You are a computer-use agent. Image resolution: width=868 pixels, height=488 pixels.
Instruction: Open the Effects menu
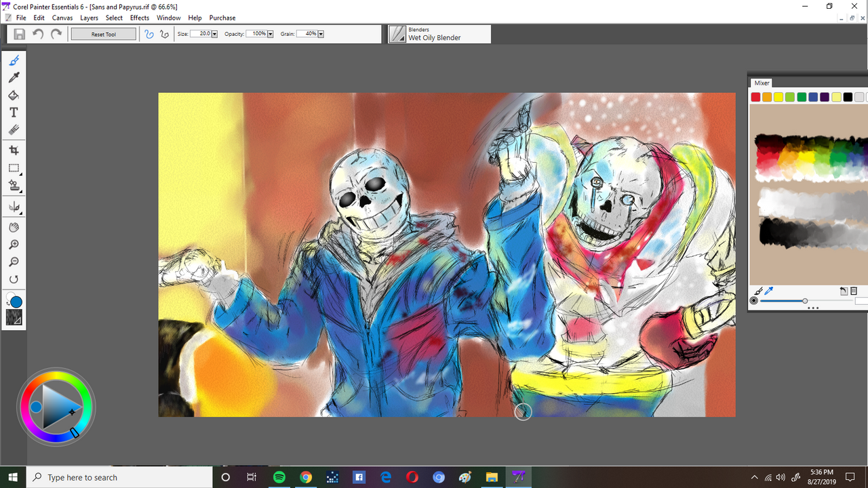(x=140, y=18)
